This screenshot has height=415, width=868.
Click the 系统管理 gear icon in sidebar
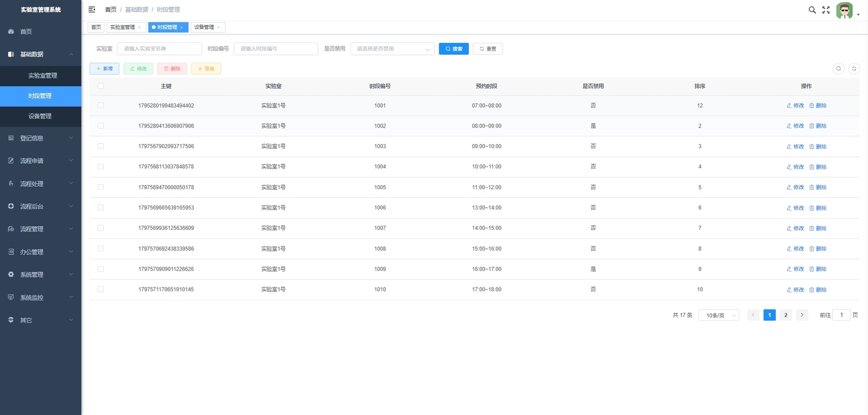(x=11, y=274)
